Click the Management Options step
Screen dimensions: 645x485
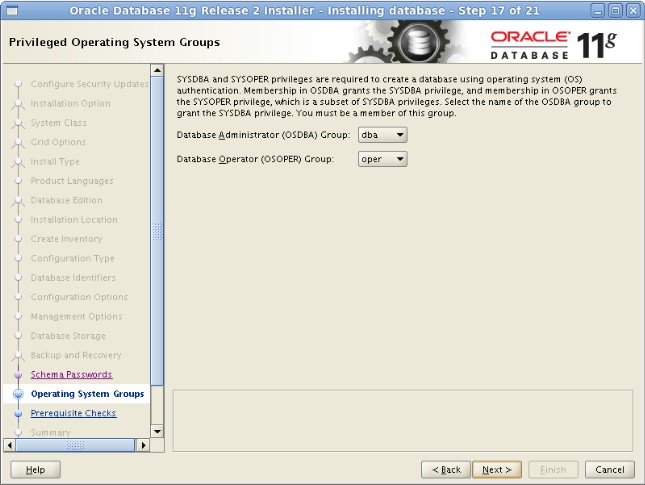click(77, 316)
